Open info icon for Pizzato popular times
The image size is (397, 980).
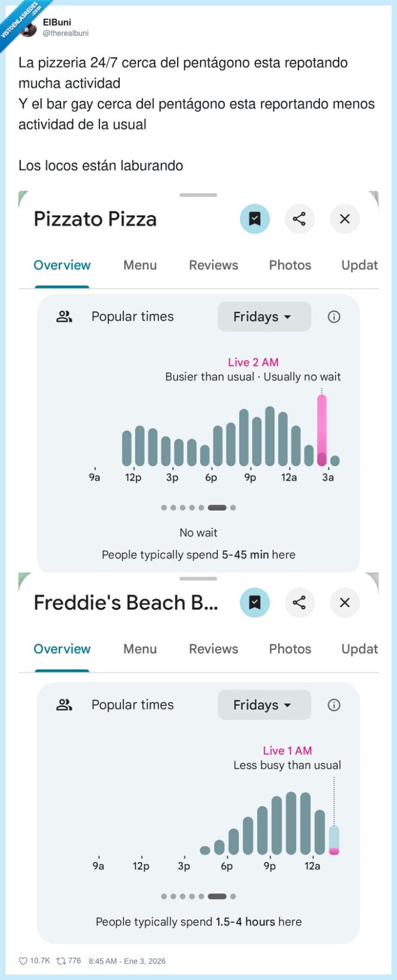click(334, 317)
